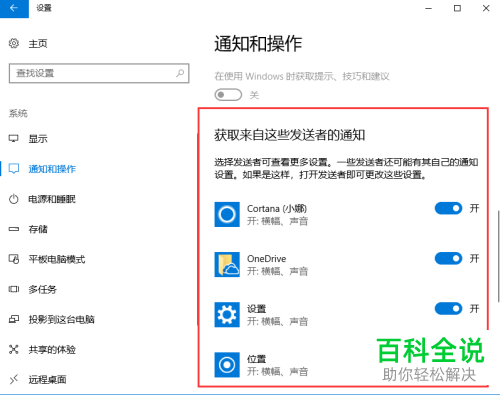
Task: Select the 主页 home label
Action: (38, 44)
